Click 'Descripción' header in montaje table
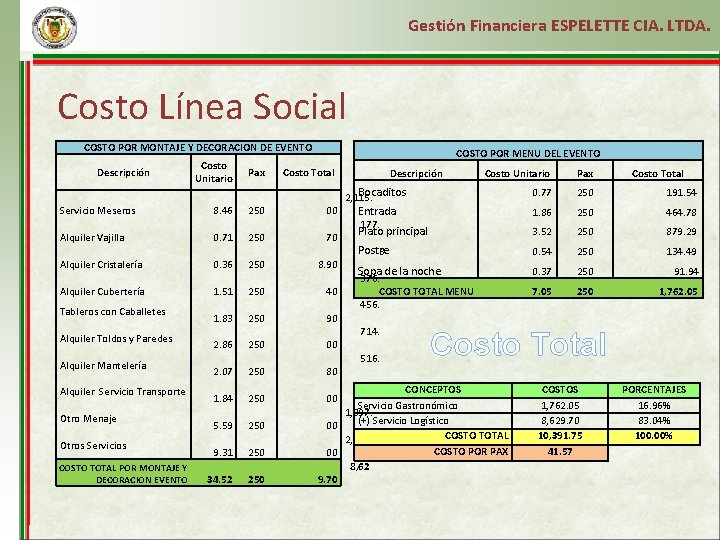Screen dimensions: 720x540 (x=123, y=173)
